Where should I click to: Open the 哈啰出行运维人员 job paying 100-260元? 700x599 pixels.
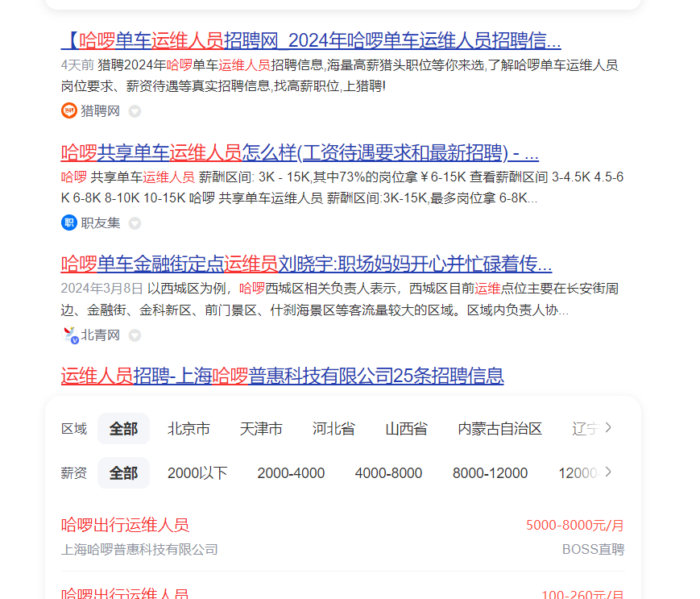(x=125, y=593)
